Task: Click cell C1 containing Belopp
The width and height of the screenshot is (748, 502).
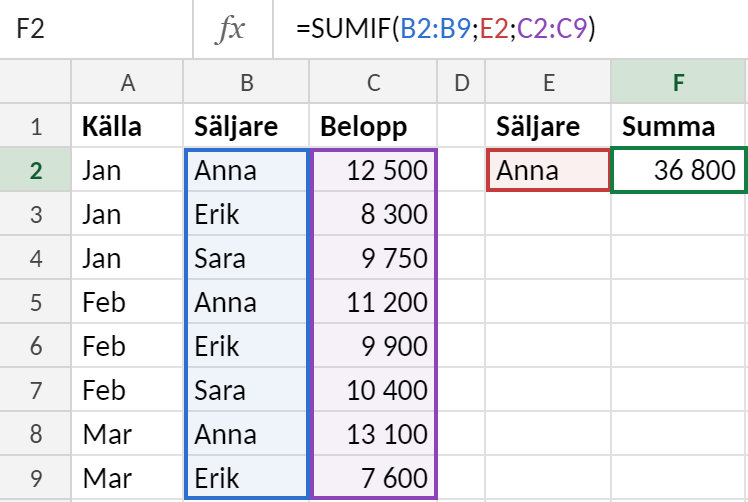Action: (x=373, y=126)
